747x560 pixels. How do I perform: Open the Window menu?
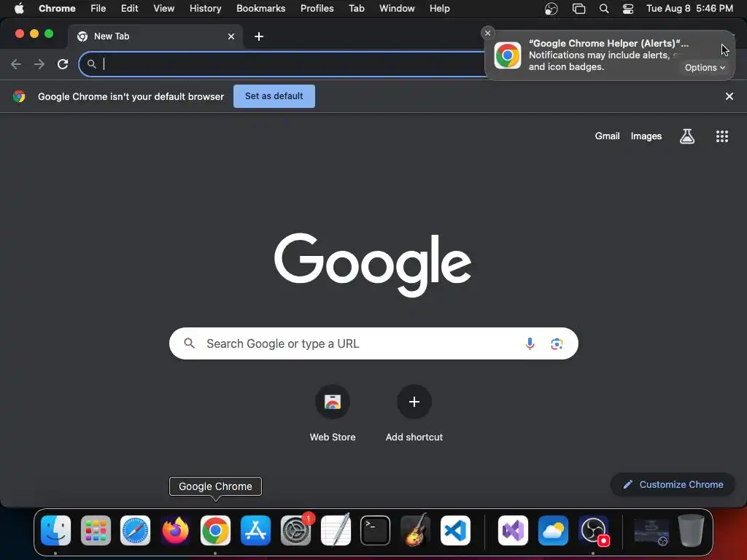coord(397,8)
